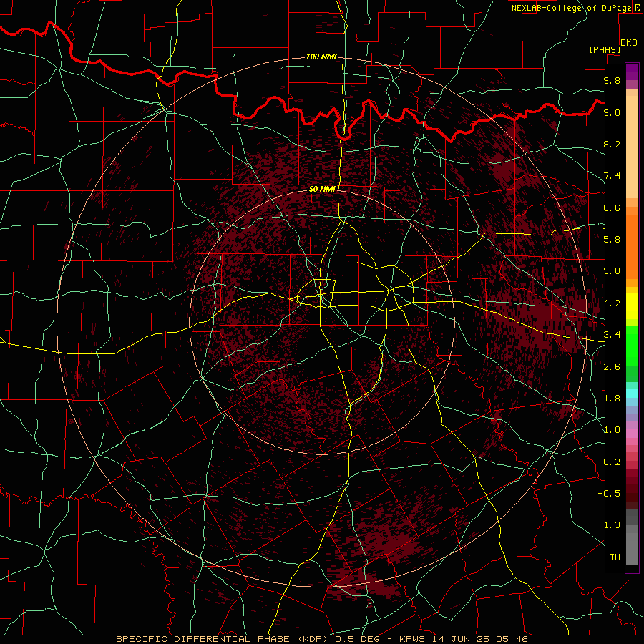Select the "4.2" scale value
The width and height of the screenshot is (644, 644).
(x=612, y=303)
